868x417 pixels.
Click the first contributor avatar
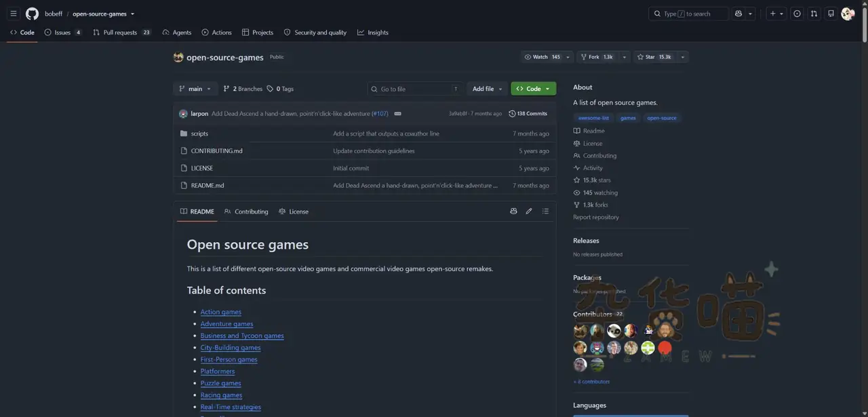tap(580, 331)
